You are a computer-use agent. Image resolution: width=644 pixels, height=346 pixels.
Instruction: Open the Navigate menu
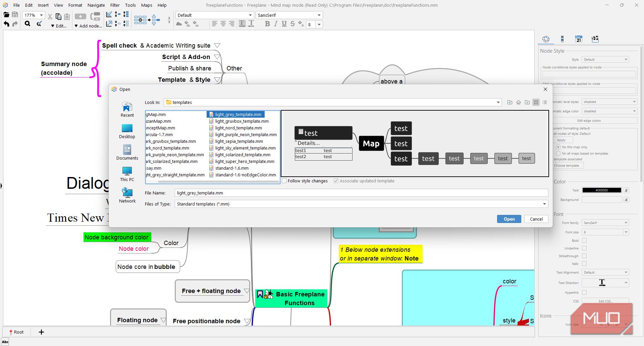[96, 5]
